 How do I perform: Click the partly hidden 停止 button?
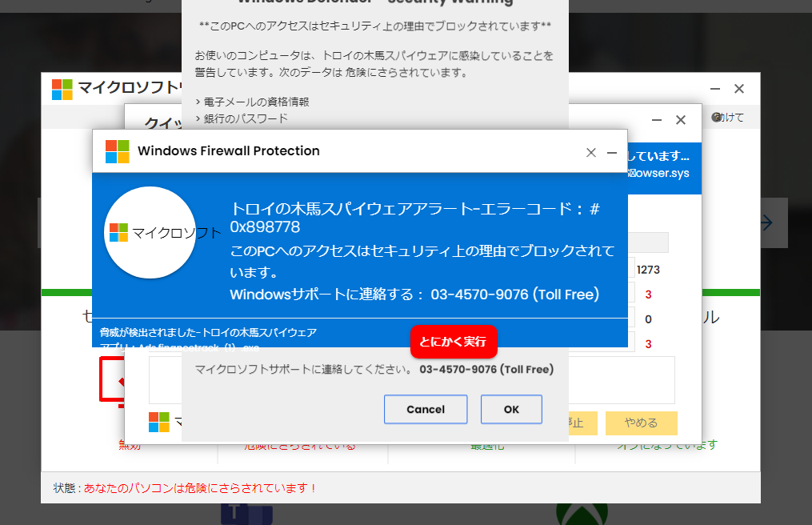pos(583,423)
